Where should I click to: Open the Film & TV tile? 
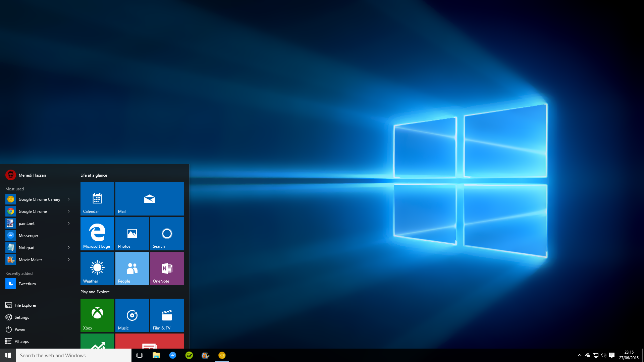pyautogui.click(x=166, y=315)
